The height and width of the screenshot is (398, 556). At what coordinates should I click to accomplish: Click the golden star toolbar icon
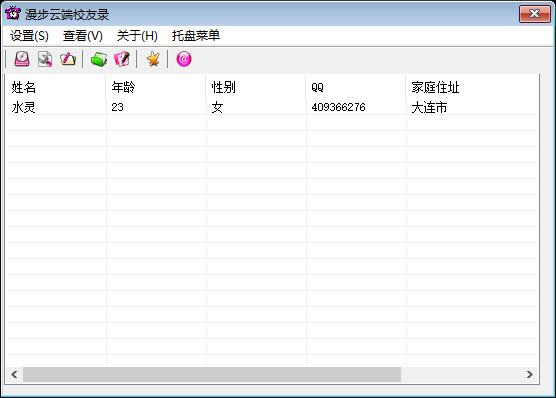point(153,59)
